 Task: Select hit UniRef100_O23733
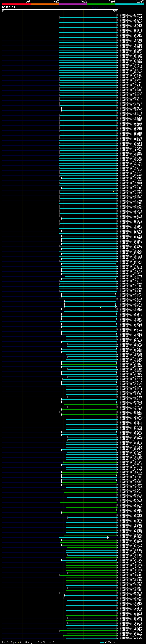click(131, 90)
